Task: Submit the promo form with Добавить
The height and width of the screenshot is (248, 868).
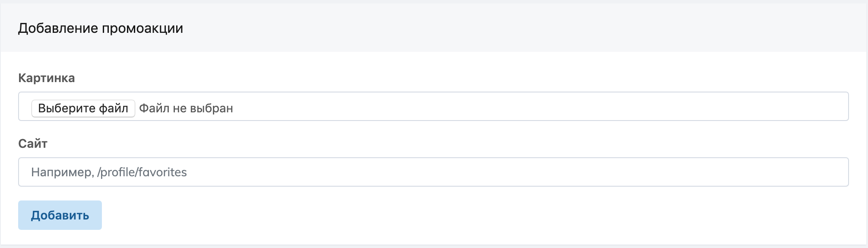Action: click(x=60, y=215)
